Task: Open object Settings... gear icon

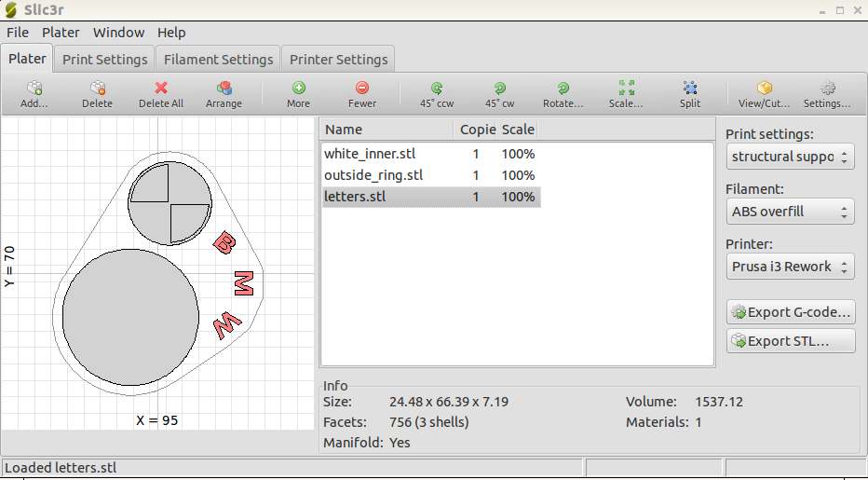Action: click(828, 88)
